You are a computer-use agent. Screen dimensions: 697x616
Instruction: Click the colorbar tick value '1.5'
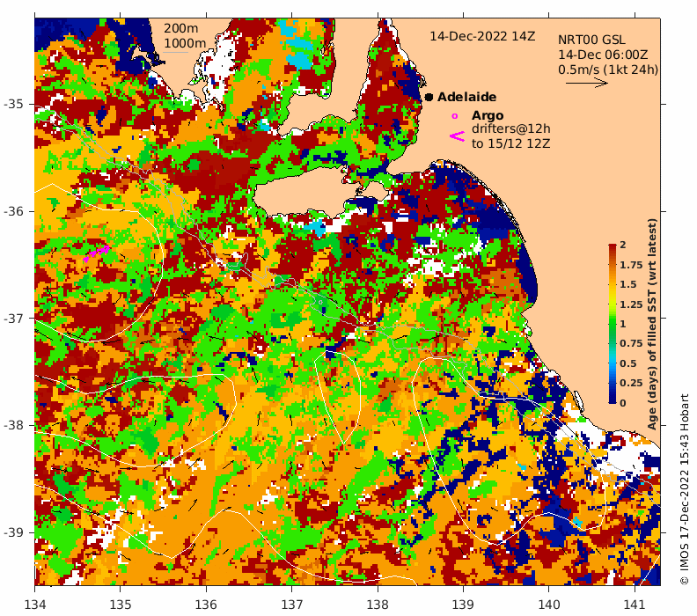[627, 284]
